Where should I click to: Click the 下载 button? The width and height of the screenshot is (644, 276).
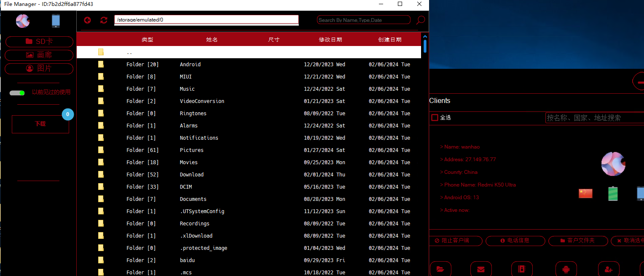pos(40,124)
